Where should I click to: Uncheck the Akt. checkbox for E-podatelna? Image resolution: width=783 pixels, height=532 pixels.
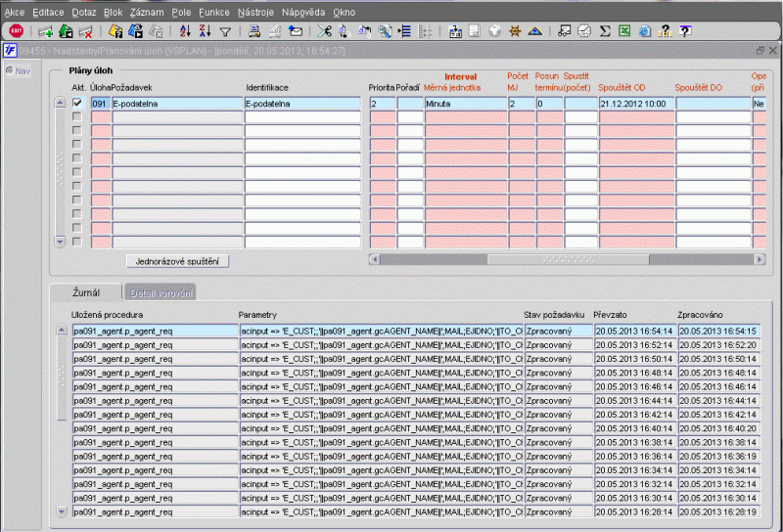click(x=77, y=103)
